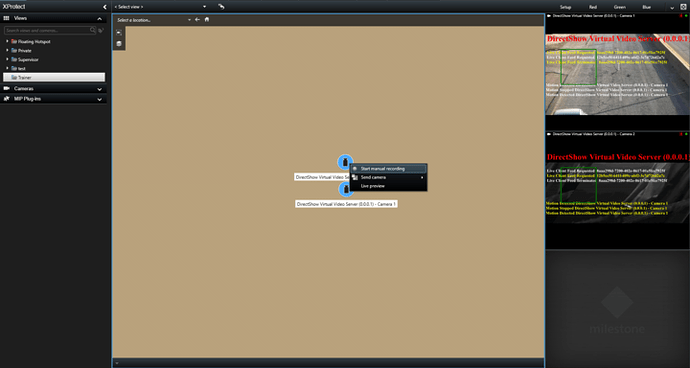
Task: Choose Start manual recording
Action: pyautogui.click(x=389, y=169)
